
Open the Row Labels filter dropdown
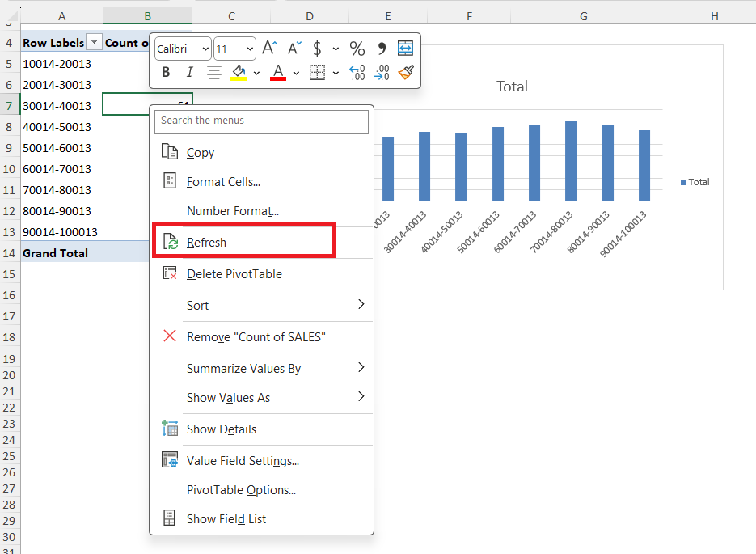(x=94, y=42)
